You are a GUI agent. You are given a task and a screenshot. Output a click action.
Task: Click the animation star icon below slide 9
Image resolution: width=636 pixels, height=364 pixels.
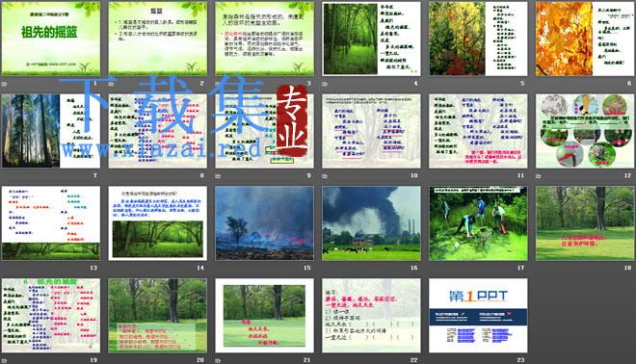[x=219, y=176]
